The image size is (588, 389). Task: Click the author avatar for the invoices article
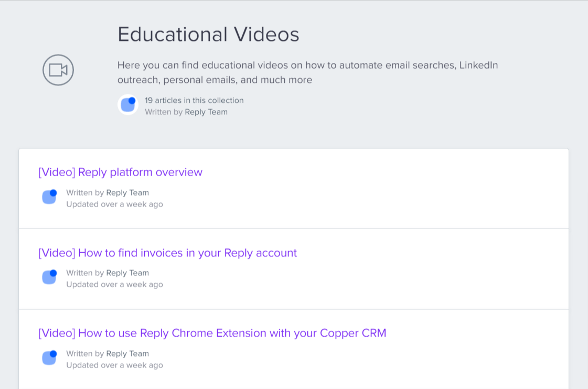(49, 277)
